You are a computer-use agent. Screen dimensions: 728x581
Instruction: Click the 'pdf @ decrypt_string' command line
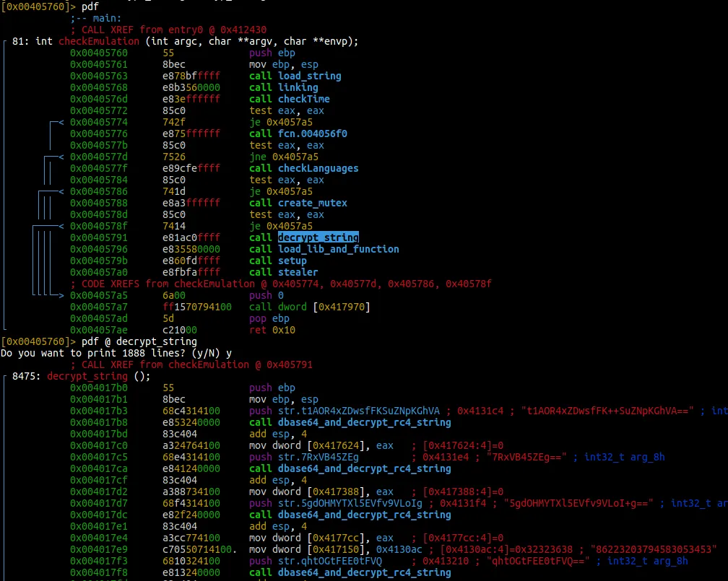pos(139,341)
